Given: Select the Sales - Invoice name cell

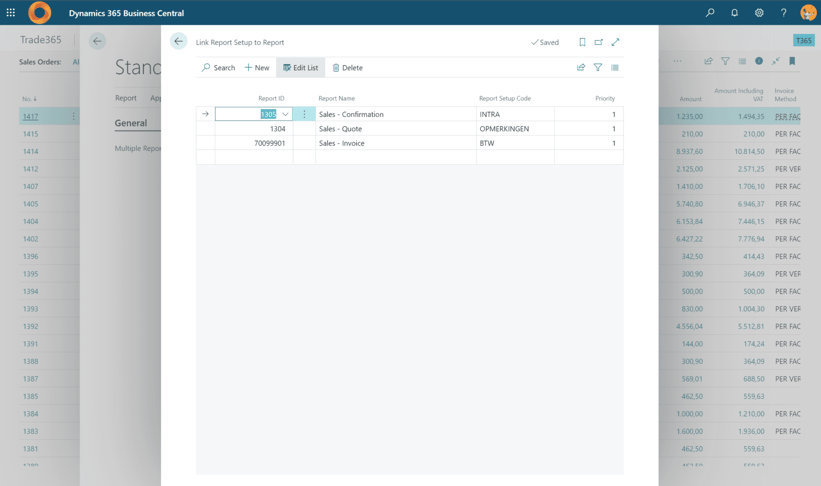Looking at the screenshot, I should [396, 143].
